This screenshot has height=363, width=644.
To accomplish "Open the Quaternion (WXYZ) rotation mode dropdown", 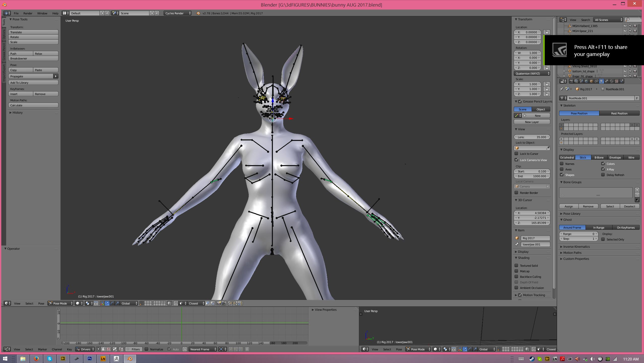I will tap(532, 74).
